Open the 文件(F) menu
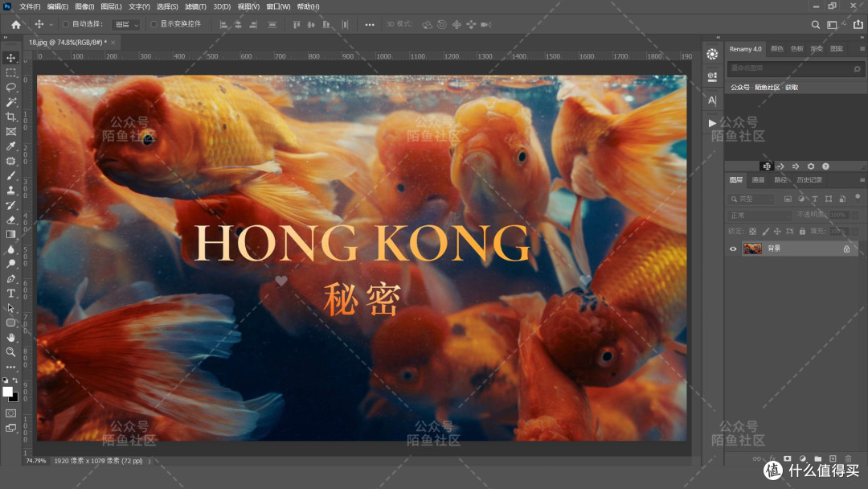Viewport: 868px width, 489px height. [30, 6]
